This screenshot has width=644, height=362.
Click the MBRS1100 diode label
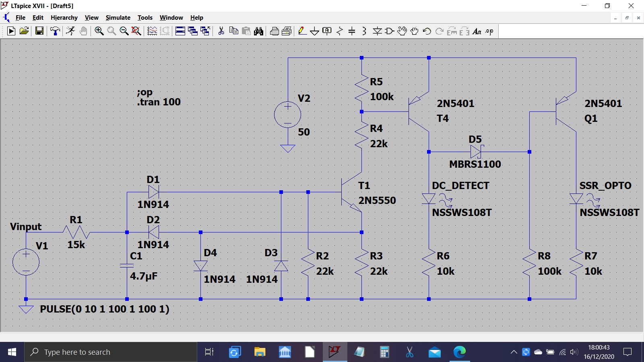point(475,164)
